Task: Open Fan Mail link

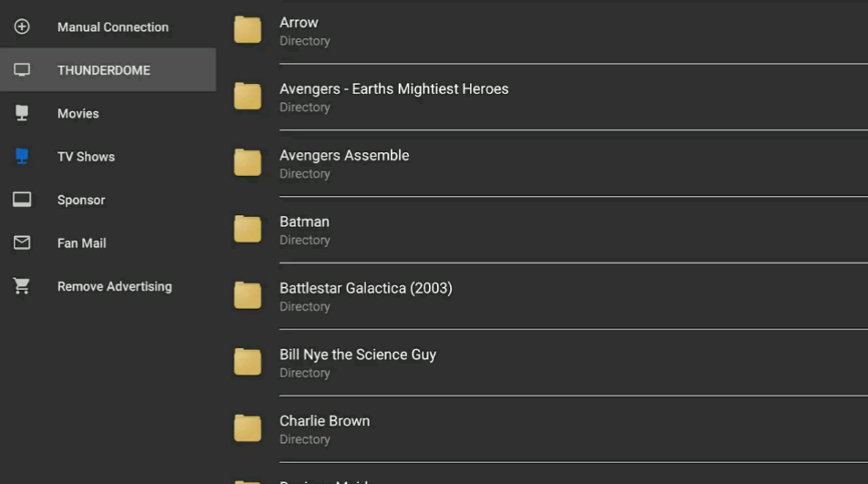Action: (108, 242)
